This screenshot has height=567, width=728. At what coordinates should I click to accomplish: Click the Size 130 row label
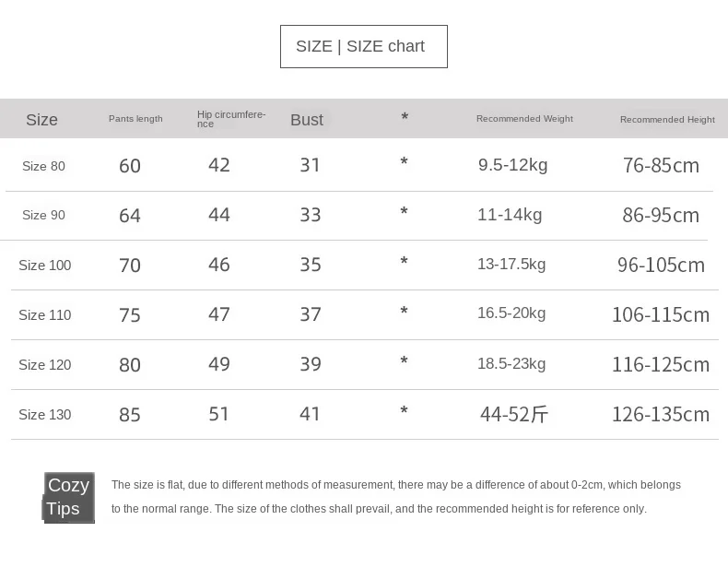pyautogui.click(x=45, y=414)
